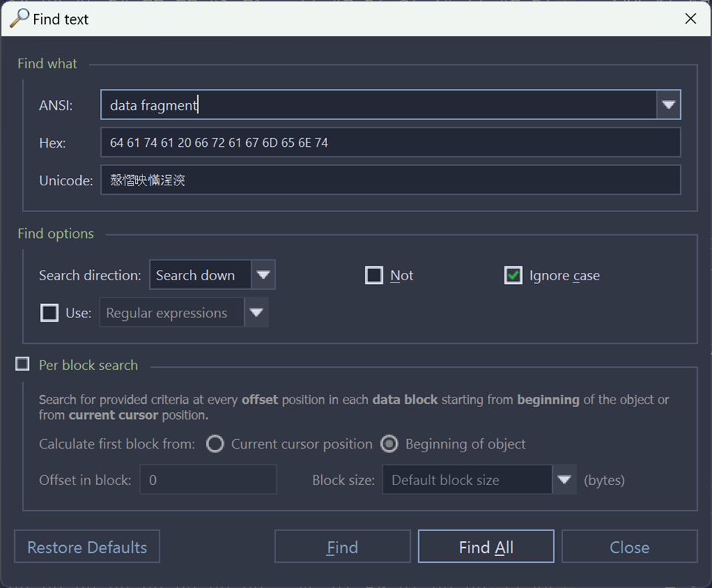Enable the Not checkbox
Viewport: 712px width, 588px height.
pyautogui.click(x=374, y=276)
